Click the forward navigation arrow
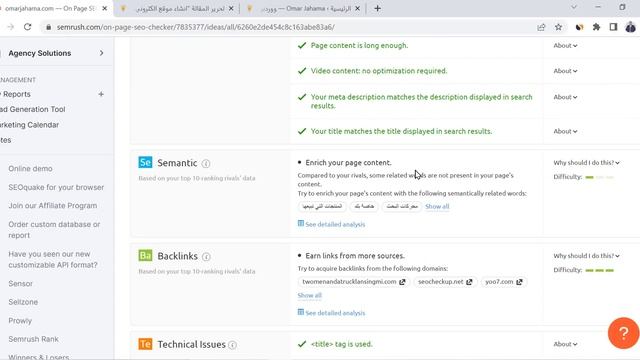Screen dimensions: 640x360 [x=11, y=27]
